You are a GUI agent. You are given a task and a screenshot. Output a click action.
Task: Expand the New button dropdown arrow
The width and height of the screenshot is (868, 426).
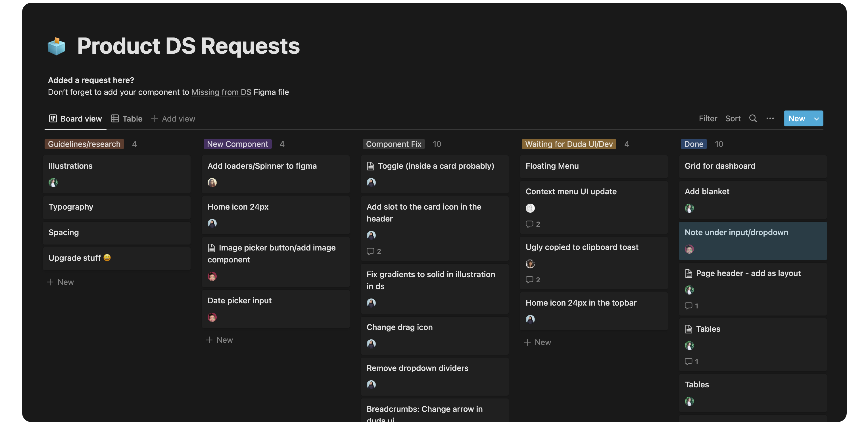click(x=816, y=119)
